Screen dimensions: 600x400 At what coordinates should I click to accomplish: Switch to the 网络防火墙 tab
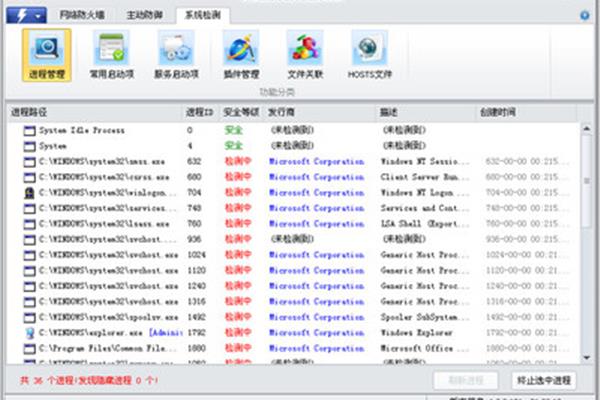[82, 15]
